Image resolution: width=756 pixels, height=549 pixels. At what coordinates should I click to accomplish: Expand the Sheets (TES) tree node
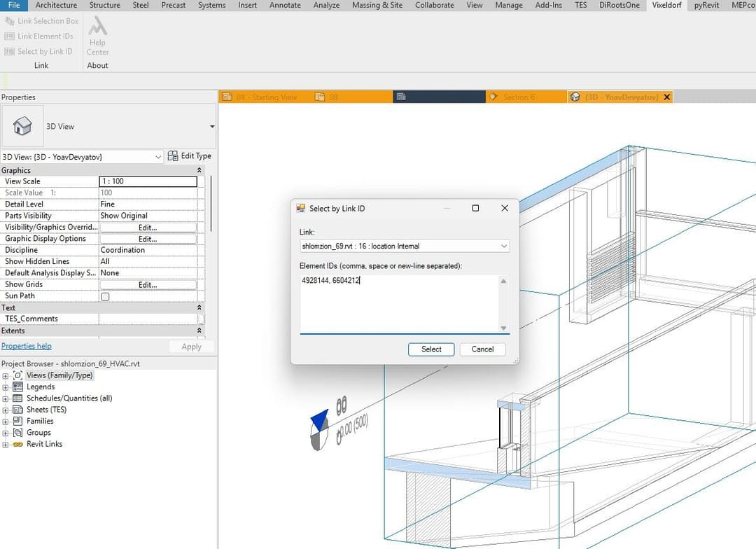coord(6,410)
